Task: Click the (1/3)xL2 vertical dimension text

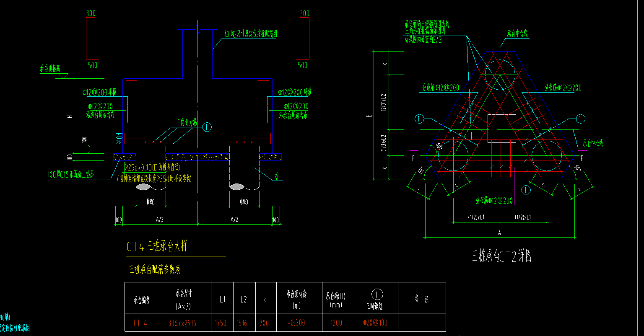Action: [383, 143]
